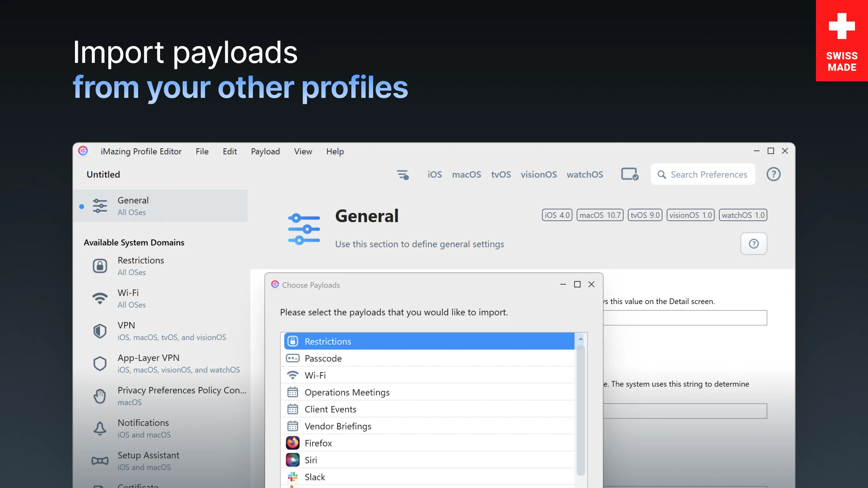Click the large General header icon

point(304,229)
